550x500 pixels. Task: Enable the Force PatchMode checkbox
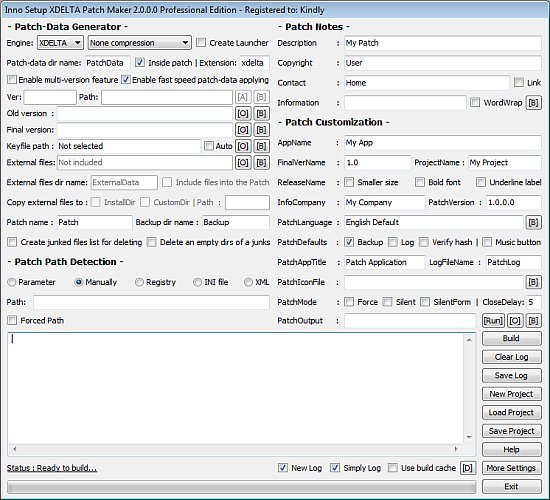[x=349, y=302]
